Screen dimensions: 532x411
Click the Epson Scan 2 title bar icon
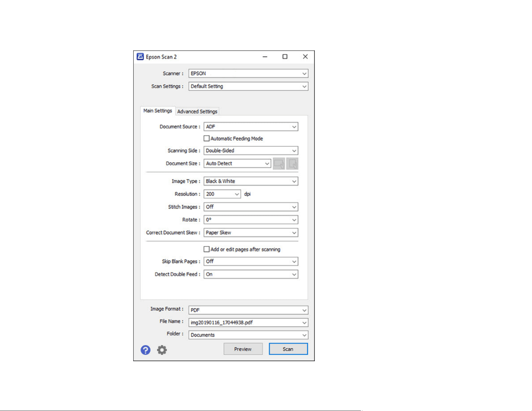140,57
